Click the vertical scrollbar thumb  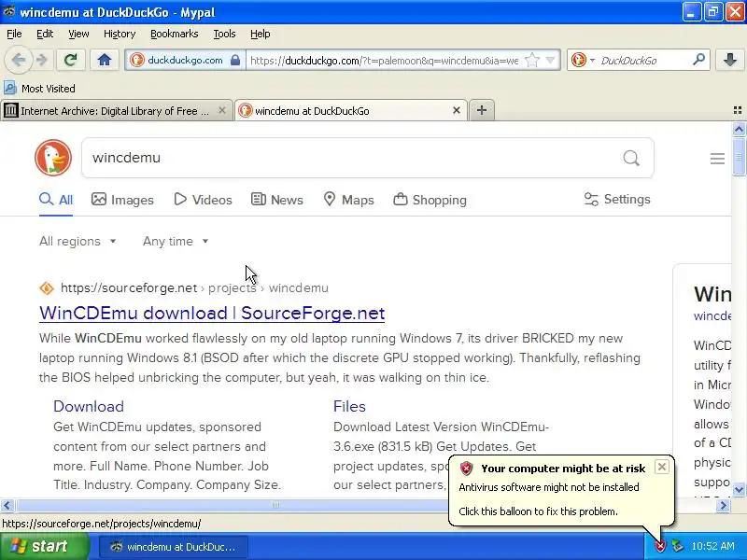tap(739, 157)
